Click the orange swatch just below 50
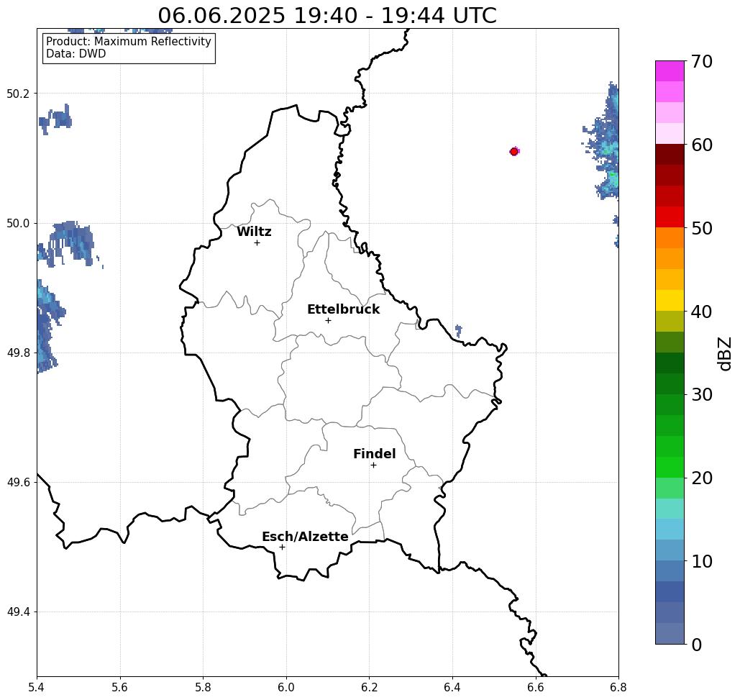The width and height of the screenshot is (740, 700). click(670, 238)
